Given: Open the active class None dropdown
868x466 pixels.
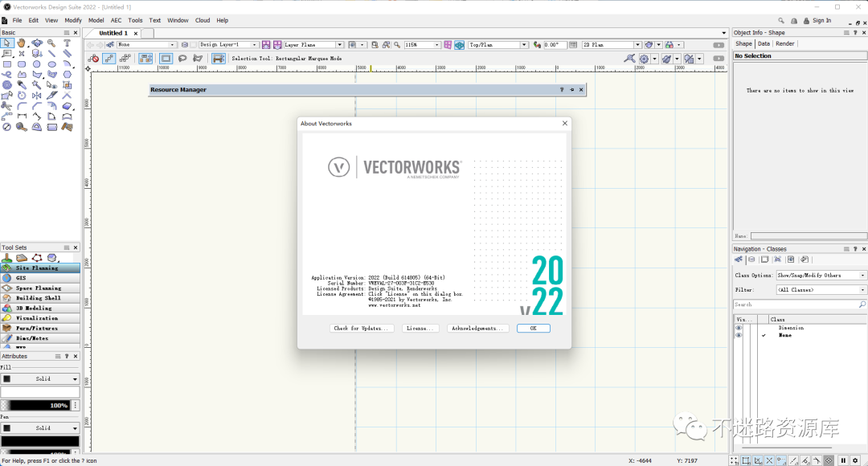Looking at the screenshot, I should point(146,45).
